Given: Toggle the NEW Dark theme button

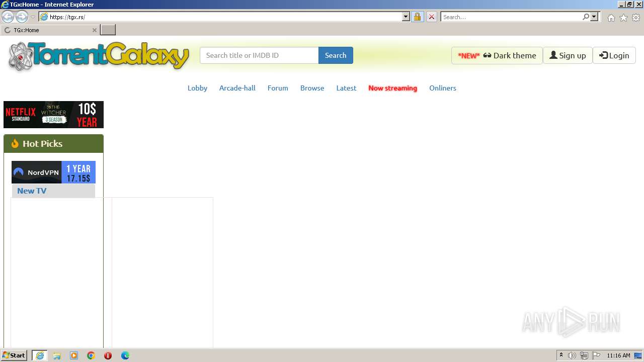Looking at the screenshot, I should coord(497,55).
